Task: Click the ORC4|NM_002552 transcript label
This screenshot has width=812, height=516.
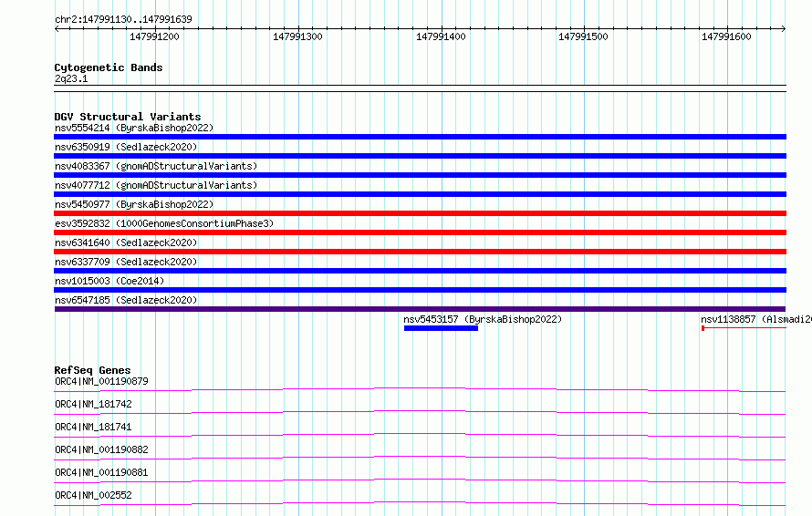Action: [93, 495]
